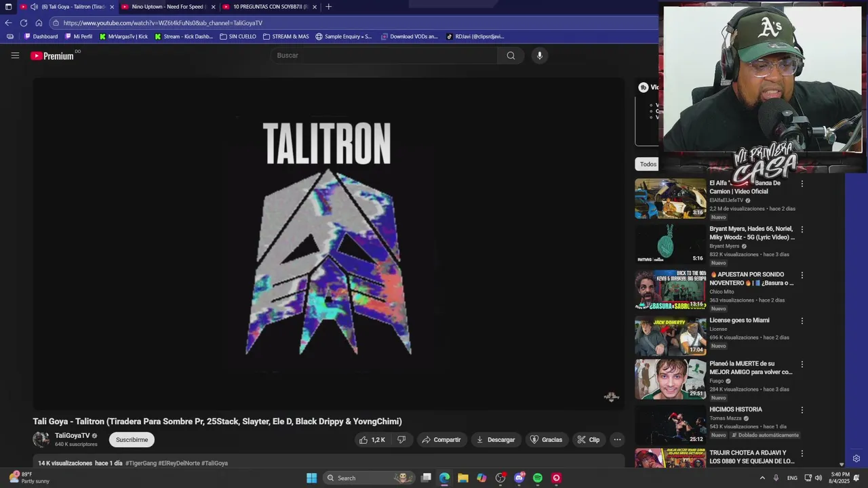Open TaliGoyaTV channel avatar

tap(41, 440)
